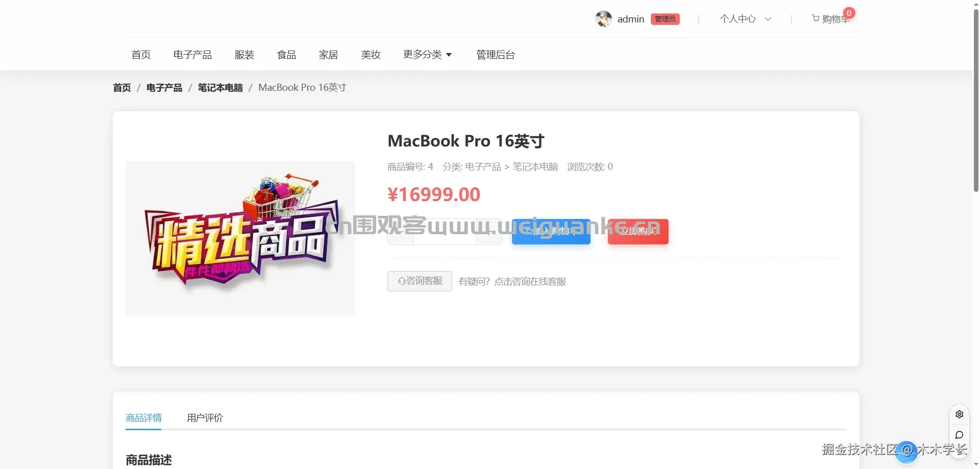
Task: Open the chat bubble floating button
Action: pyautogui.click(x=960, y=435)
